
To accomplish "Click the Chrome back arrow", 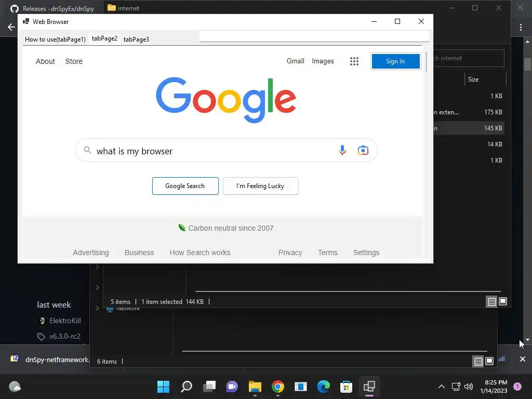I will 11,27.
